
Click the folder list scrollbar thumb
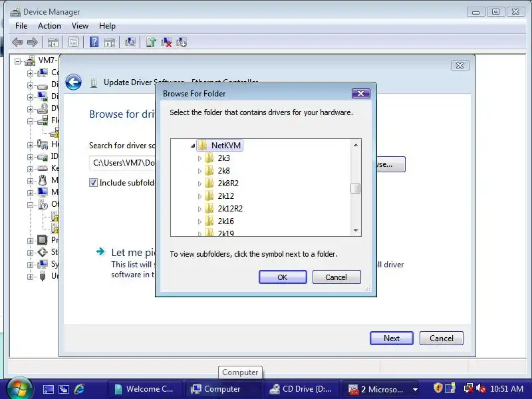click(x=355, y=188)
